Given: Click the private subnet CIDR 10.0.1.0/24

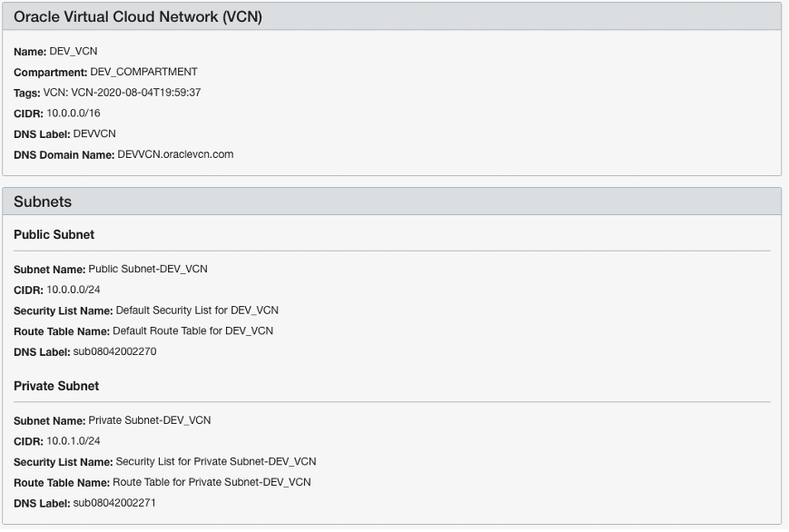Looking at the screenshot, I should [x=74, y=441].
